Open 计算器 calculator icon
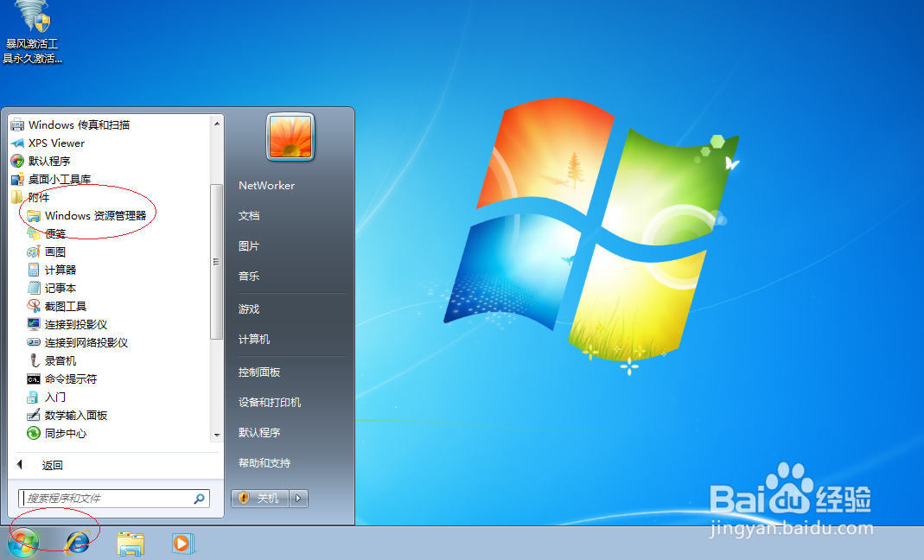The width and height of the screenshot is (924, 560). tap(34, 270)
